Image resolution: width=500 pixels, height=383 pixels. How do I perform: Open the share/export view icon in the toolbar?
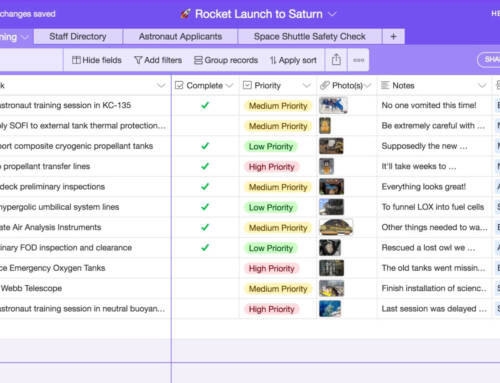click(336, 60)
